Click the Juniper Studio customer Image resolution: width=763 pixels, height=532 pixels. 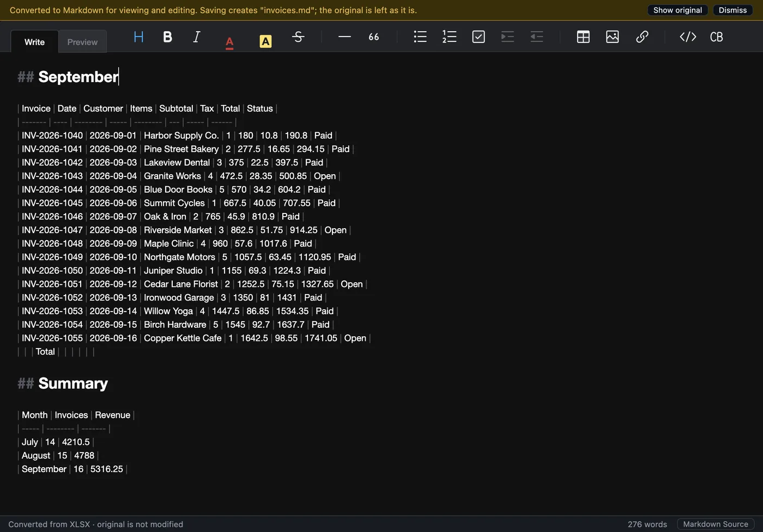coord(173,271)
